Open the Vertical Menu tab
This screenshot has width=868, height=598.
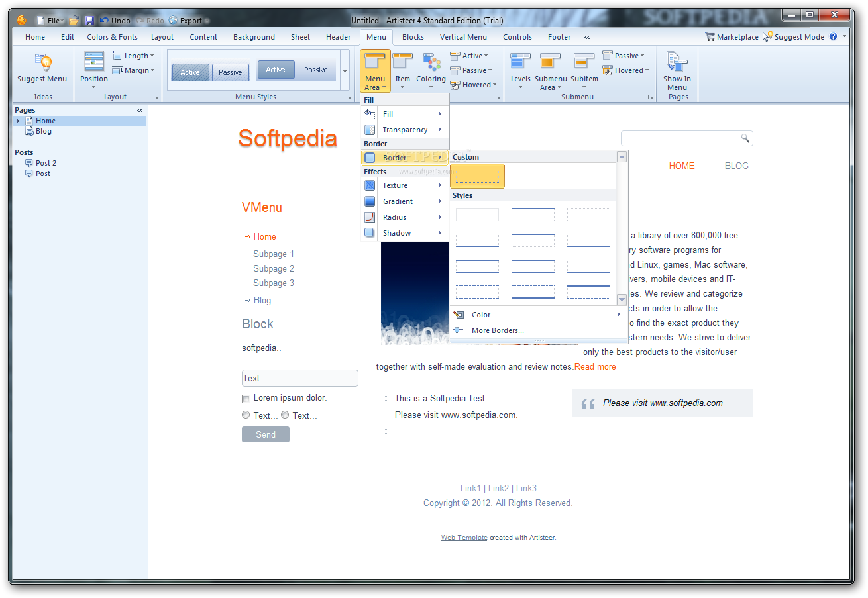tap(463, 37)
